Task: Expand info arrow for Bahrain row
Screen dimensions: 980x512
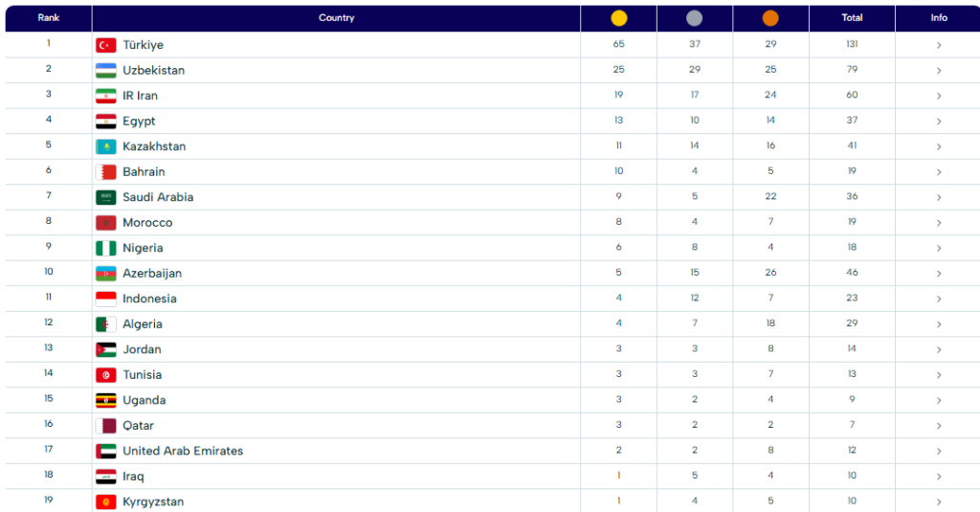Action: [939, 172]
